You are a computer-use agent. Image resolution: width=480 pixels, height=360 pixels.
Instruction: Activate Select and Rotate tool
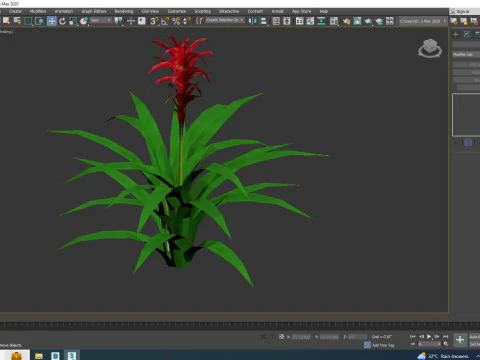point(62,21)
